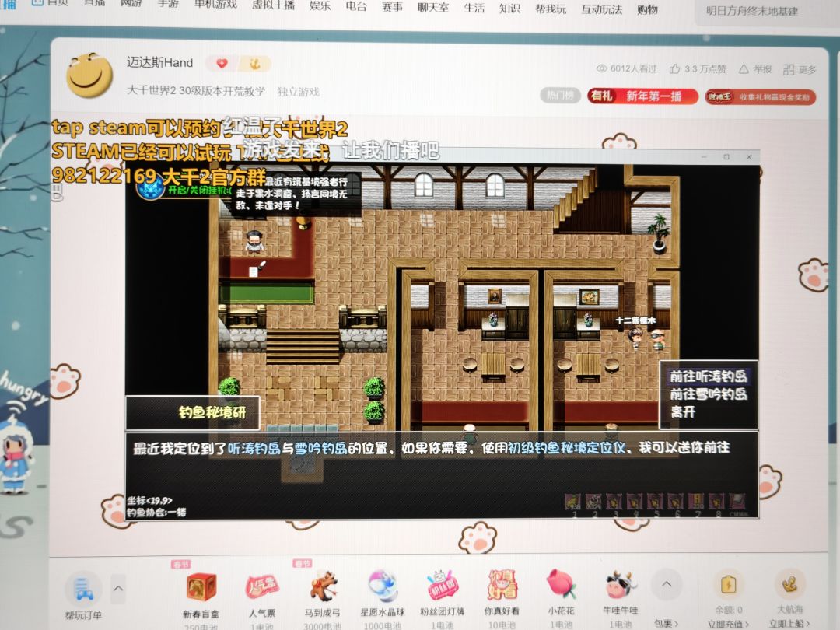The height and width of the screenshot is (630, 840).
Task: Send the 马到成弓 gift
Action: (323, 586)
